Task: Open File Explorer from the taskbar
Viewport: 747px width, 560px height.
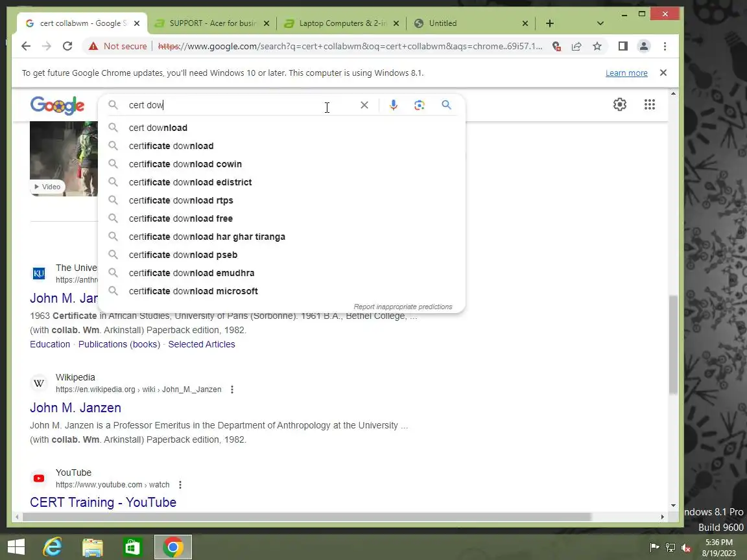Action: pyautogui.click(x=93, y=548)
